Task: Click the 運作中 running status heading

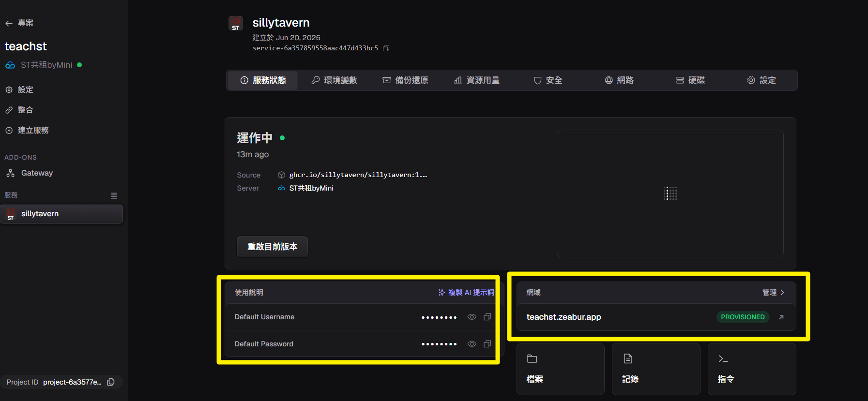Action: [255, 138]
